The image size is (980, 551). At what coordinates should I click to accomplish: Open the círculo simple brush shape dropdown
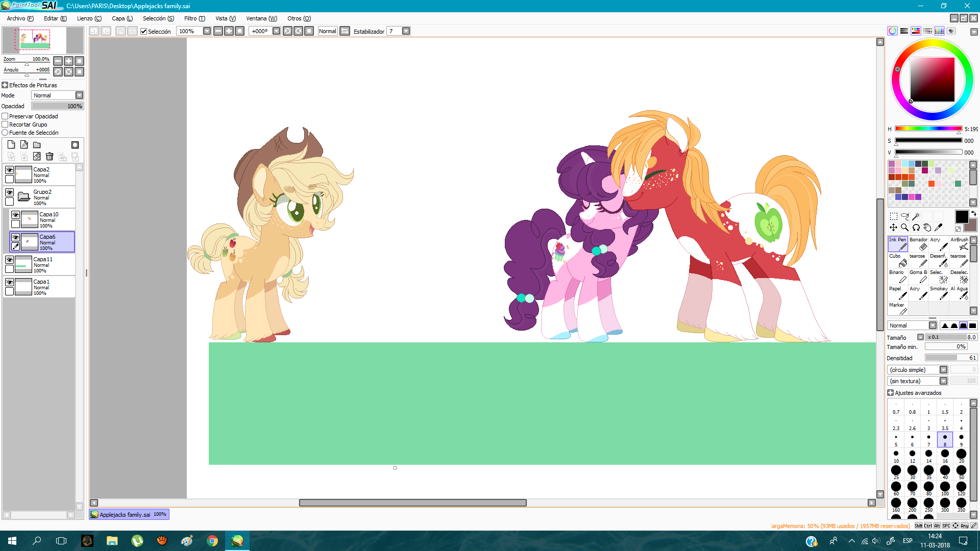click(x=943, y=370)
